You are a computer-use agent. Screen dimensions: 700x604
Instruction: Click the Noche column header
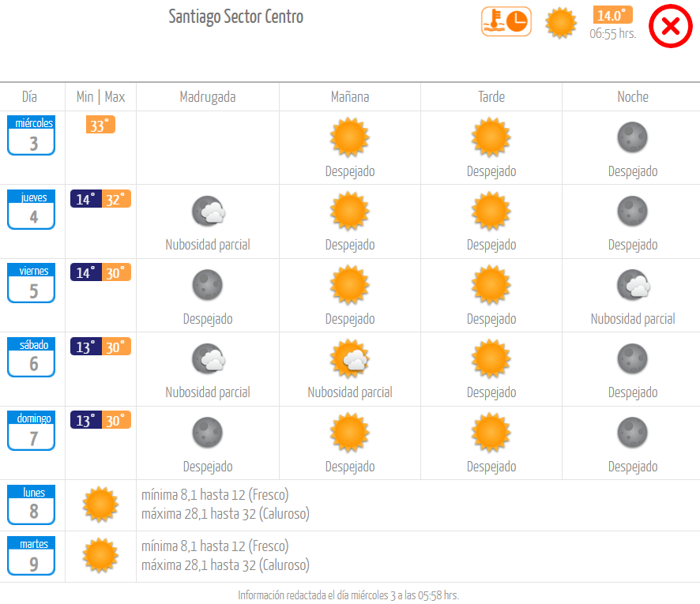coord(633,97)
